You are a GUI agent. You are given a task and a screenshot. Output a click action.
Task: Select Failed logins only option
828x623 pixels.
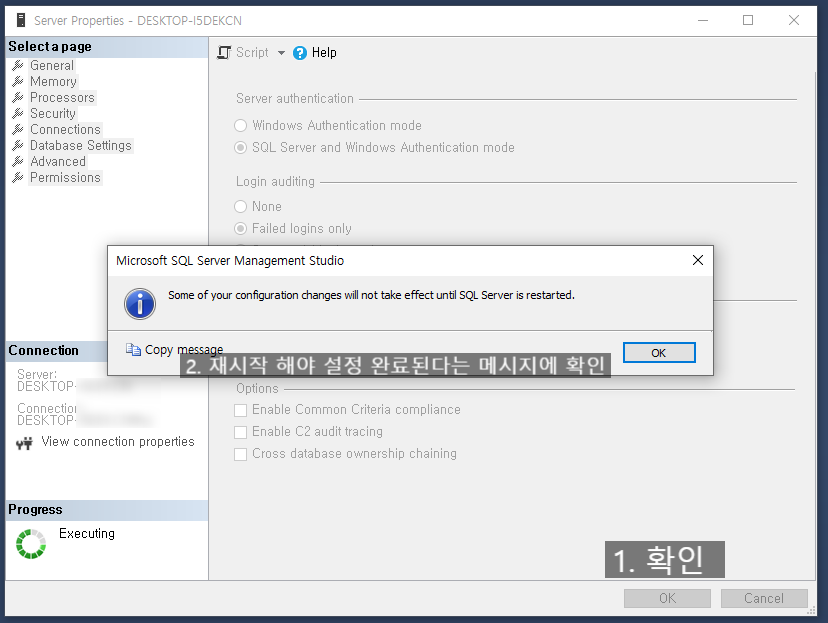tap(240, 229)
